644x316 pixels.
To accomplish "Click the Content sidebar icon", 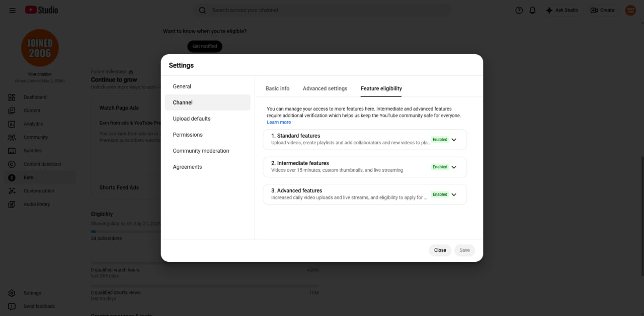I will (x=12, y=111).
